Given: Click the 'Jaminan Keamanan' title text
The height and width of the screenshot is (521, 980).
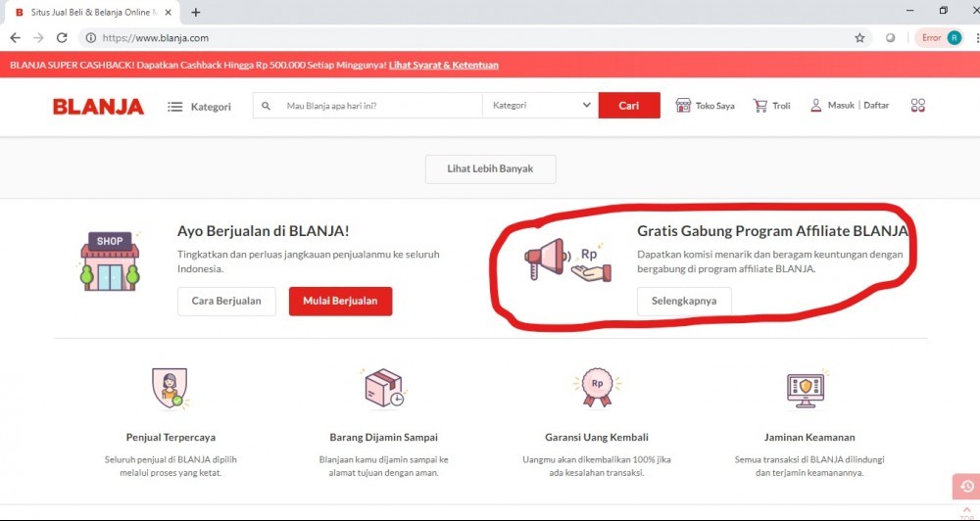Looking at the screenshot, I should (809, 438).
